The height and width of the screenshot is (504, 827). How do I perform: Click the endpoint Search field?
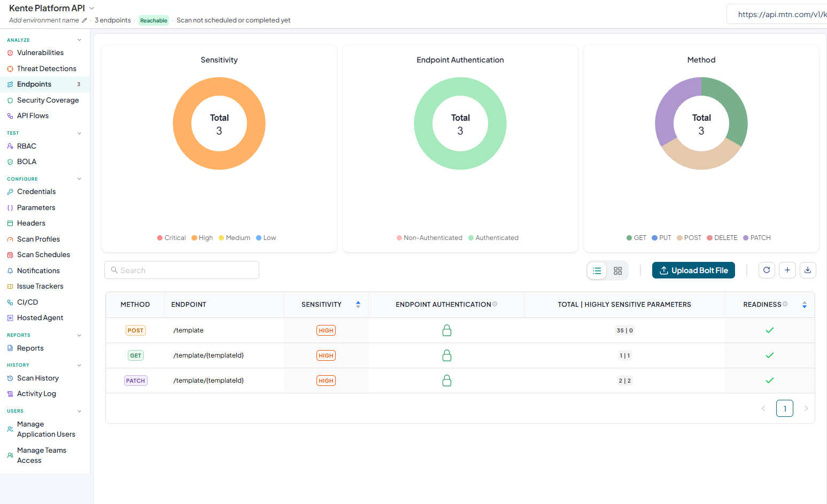[182, 270]
